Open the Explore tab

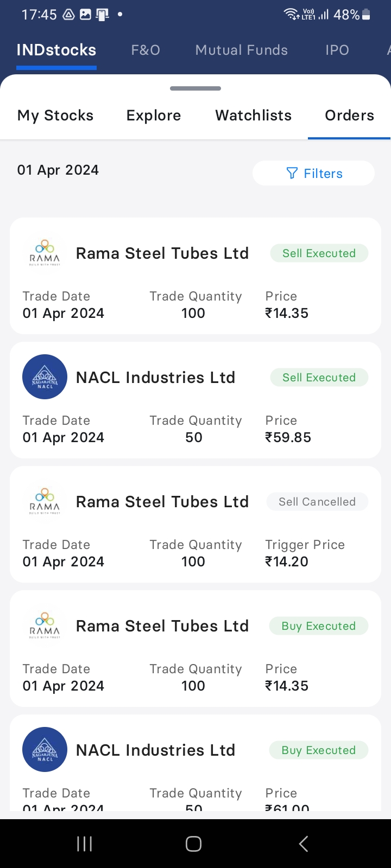click(x=154, y=116)
